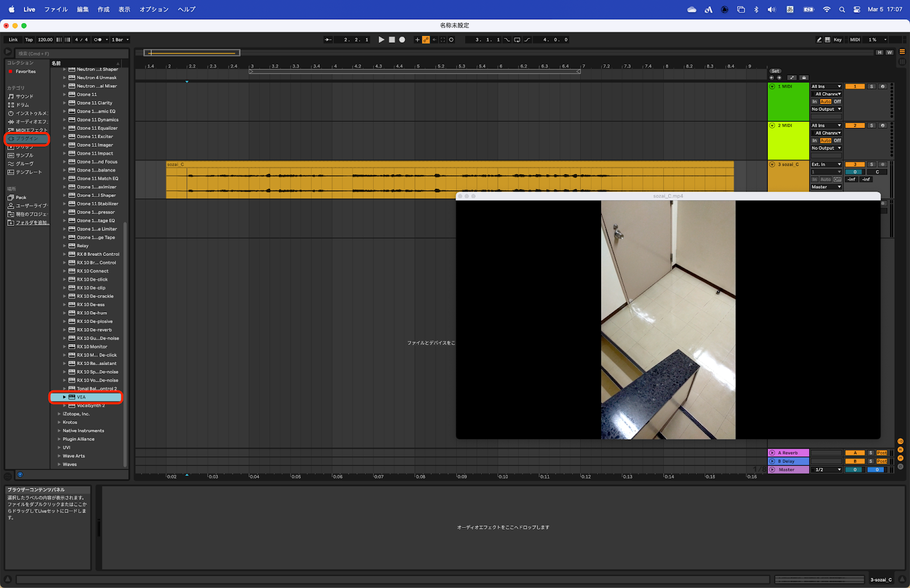The height and width of the screenshot is (588, 910).
Task: Deactivate track 2 MIDI activator button
Action: (854, 126)
